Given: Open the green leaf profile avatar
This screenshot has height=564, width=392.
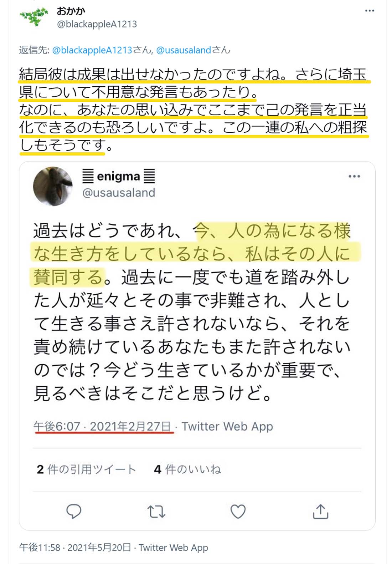Looking at the screenshot, I should [35, 16].
